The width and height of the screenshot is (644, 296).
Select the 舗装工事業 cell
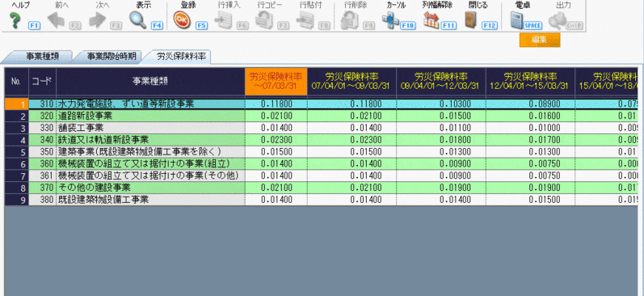(150, 128)
